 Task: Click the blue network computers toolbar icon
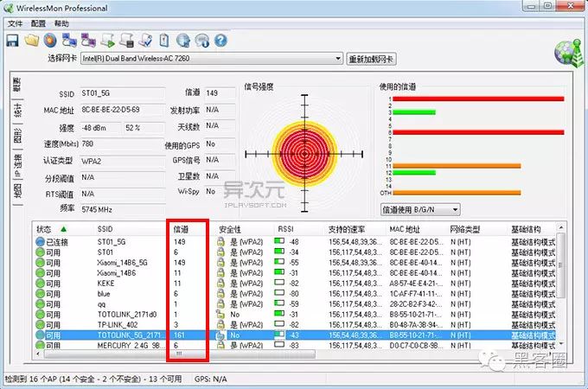click(69, 41)
